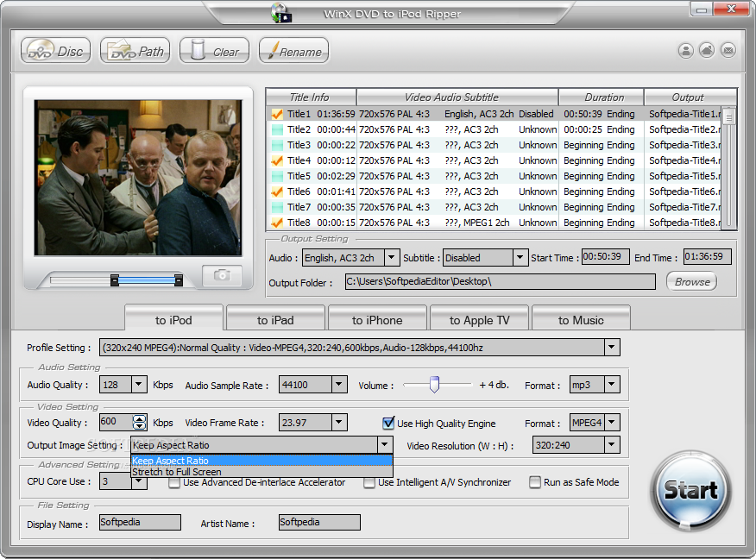The image size is (756, 559).
Task: Click the video preview thumbnail
Action: (138, 178)
